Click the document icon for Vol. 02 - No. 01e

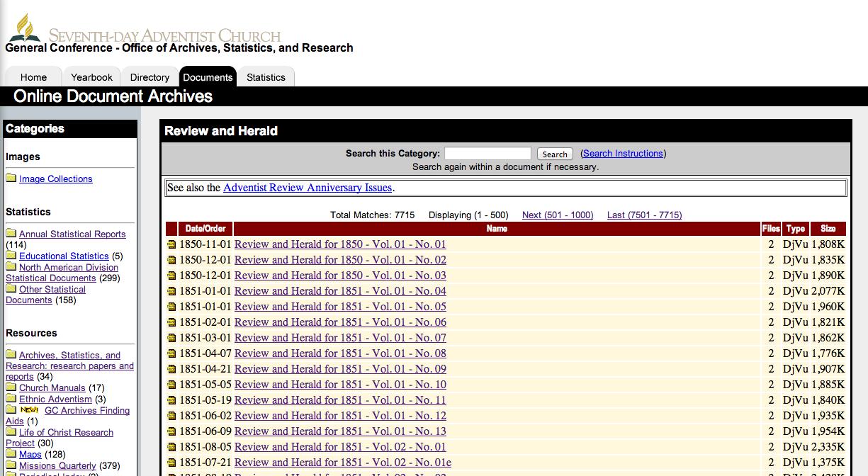pyautogui.click(x=171, y=463)
